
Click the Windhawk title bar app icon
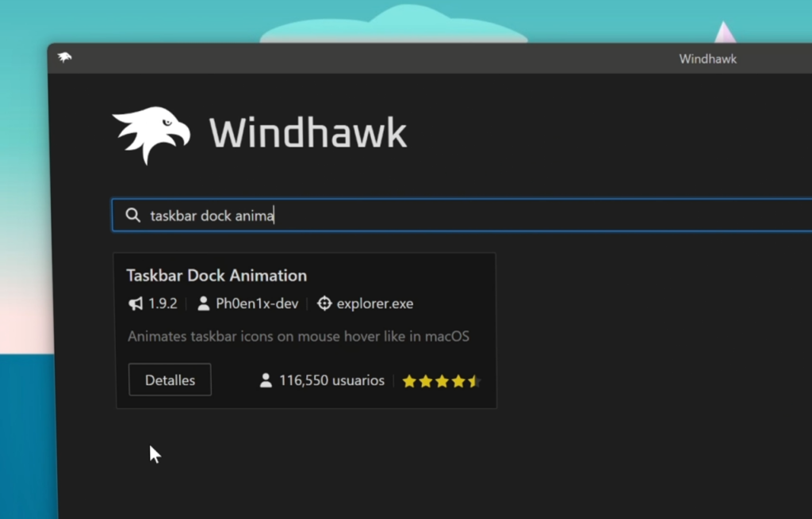(65, 57)
